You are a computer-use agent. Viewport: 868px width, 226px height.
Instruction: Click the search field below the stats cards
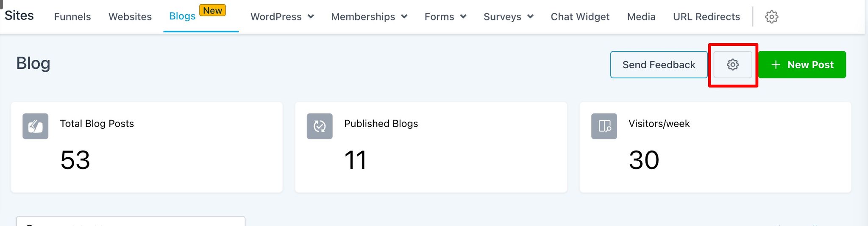[131, 221]
